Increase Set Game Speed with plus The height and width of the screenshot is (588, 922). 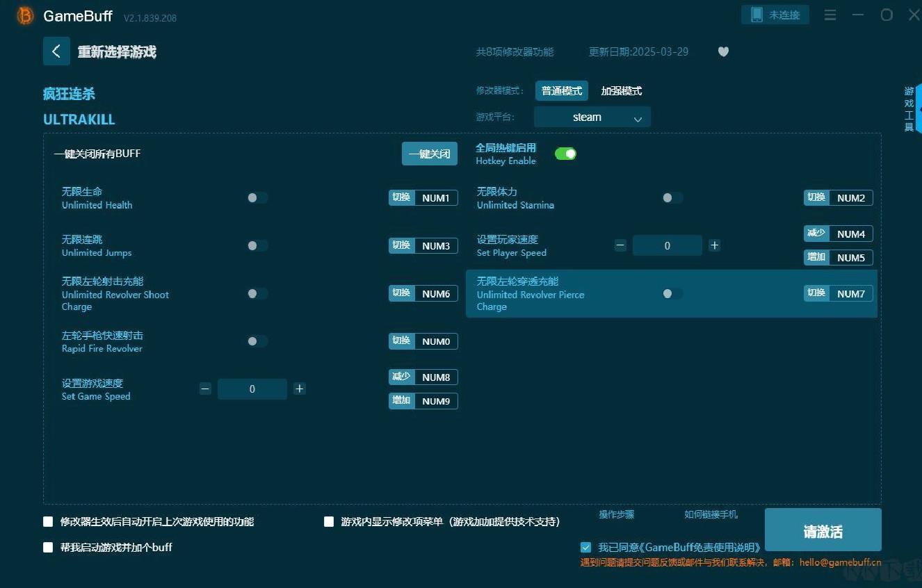(300, 389)
